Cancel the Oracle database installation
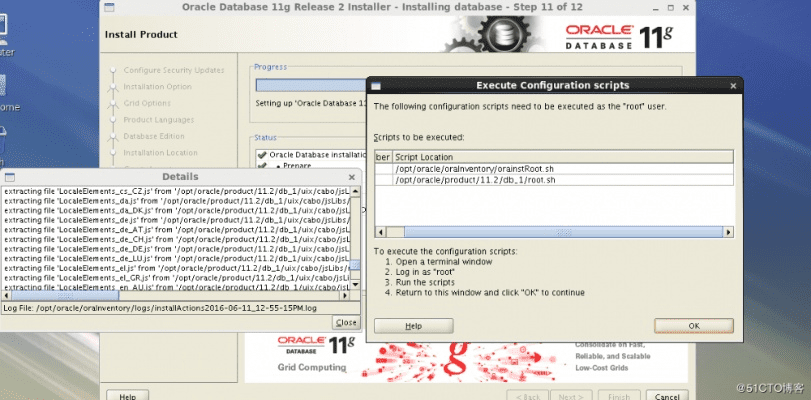The height and width of the screenshot is (400, 811). [x=668, y=395]
